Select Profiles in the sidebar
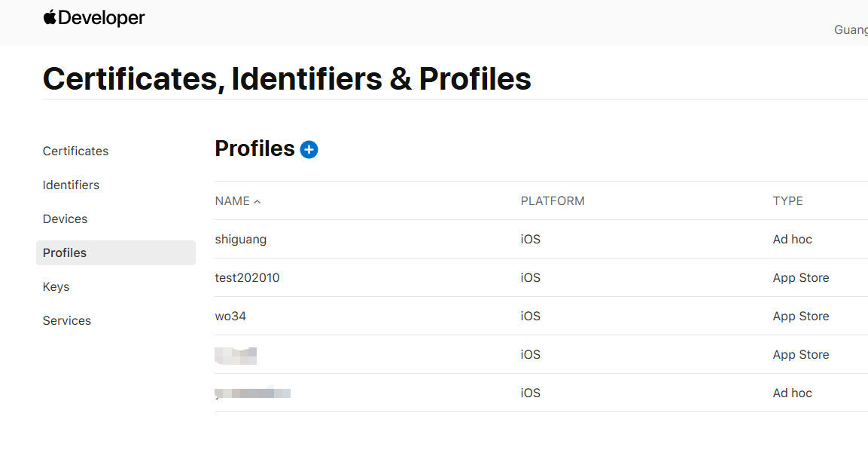 [65, 252]
